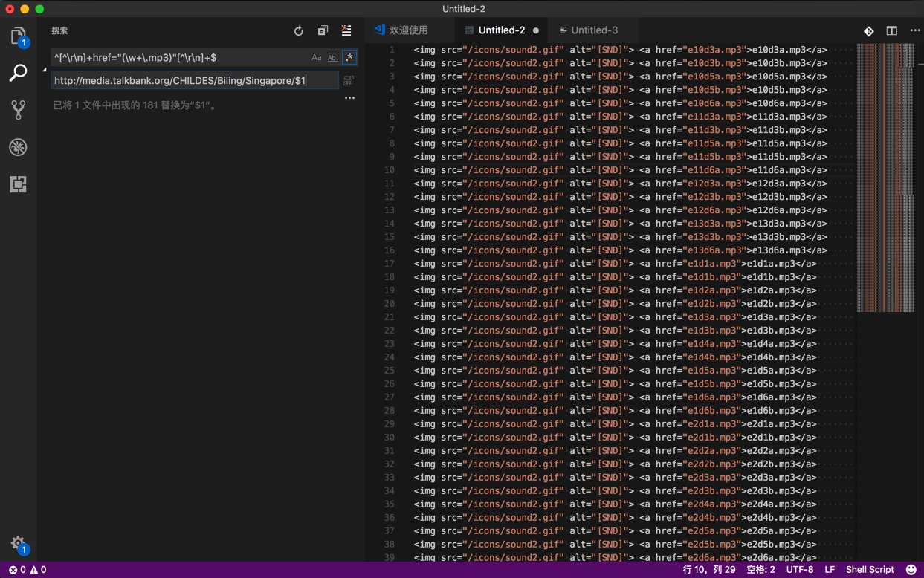Viewport: 924px width, 578px height.
Task: Go to line via 行 10, 列 29
Action: (709, 570)
